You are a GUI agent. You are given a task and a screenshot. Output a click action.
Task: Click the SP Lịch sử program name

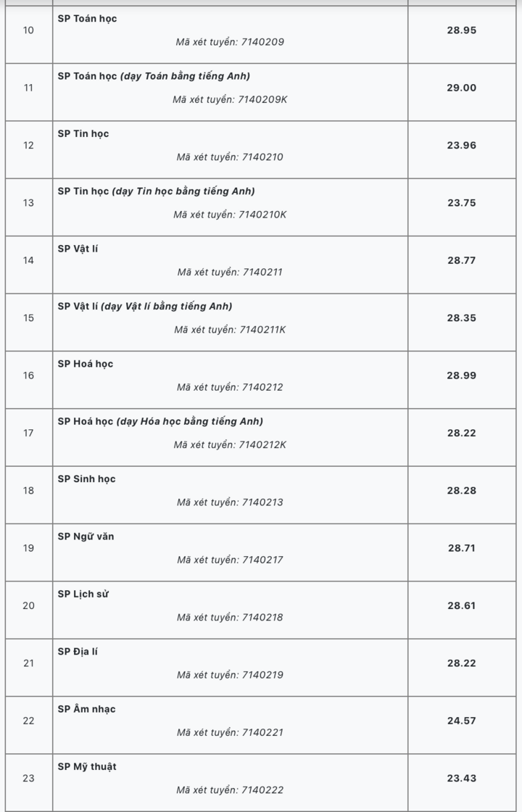point(83,594)
